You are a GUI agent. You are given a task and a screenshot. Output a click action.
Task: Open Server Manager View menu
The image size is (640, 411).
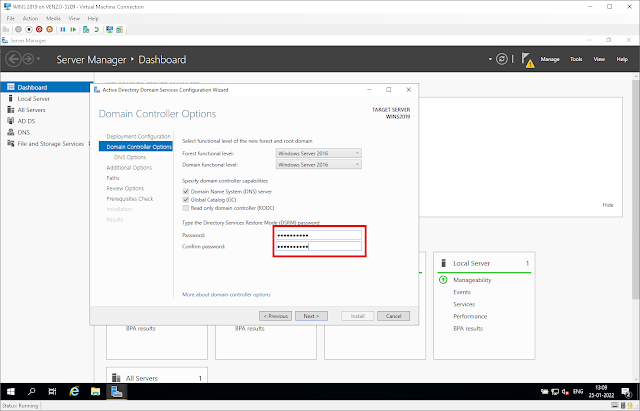pos(599,59)
